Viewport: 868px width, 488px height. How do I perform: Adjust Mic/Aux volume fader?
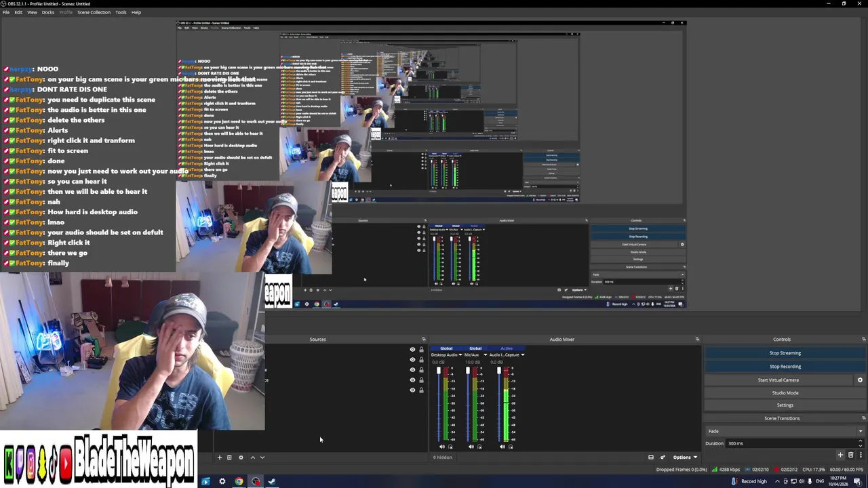(x=468, y=371)
